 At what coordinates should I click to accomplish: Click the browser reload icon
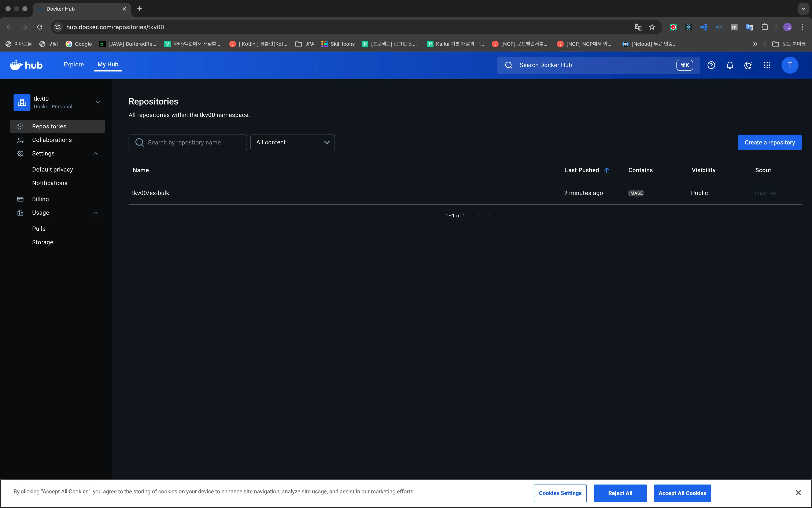click(x=40, y=27)
